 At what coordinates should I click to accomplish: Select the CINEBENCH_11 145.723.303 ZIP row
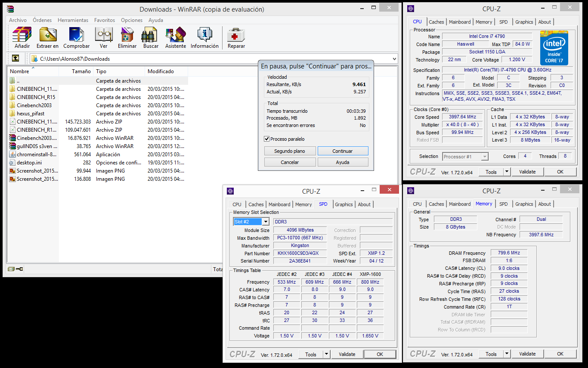(x=98, y=122)
